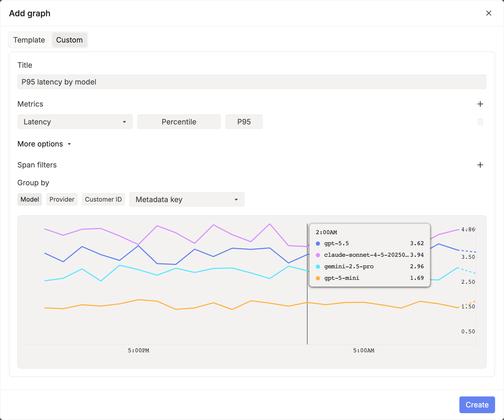The image size is (504, 420).
Task: Click gpt-5-mini orange legend dot
Action: [x=318, y=278]
